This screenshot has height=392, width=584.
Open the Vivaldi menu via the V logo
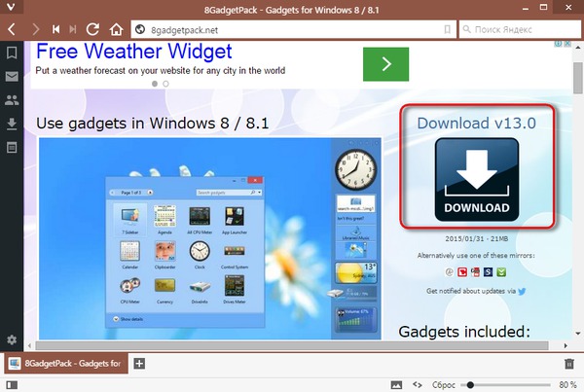coord(11,7)
